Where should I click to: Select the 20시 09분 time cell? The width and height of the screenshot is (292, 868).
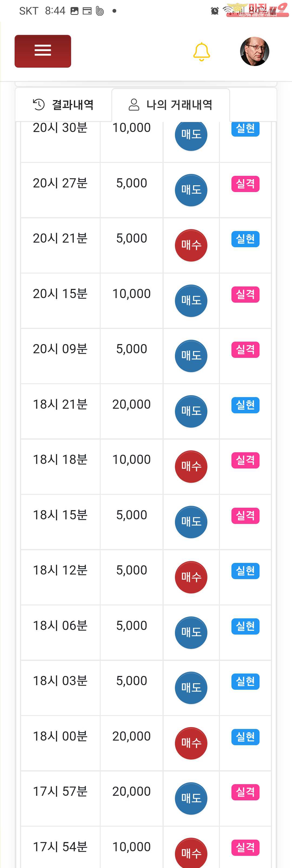[60, 349]
